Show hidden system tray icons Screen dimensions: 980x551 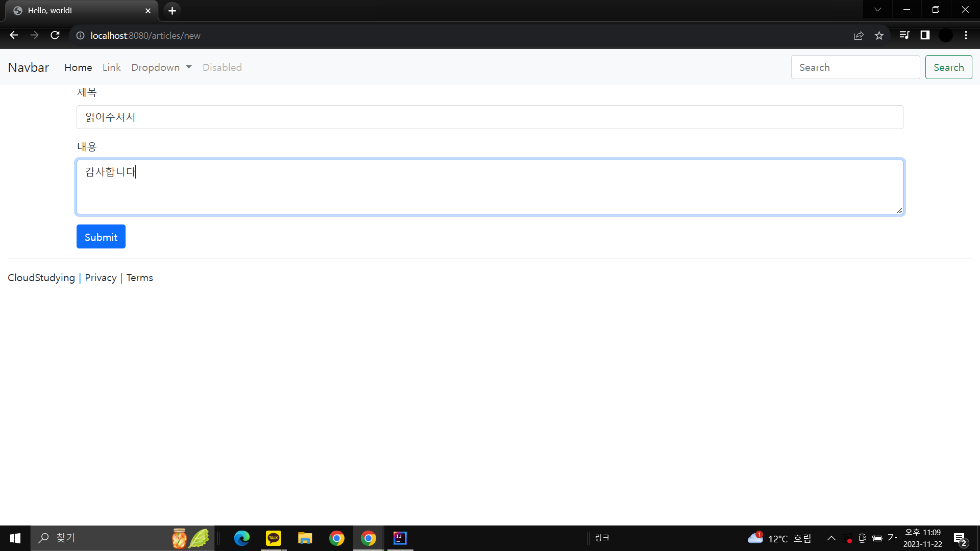click(x=831, y=538)
